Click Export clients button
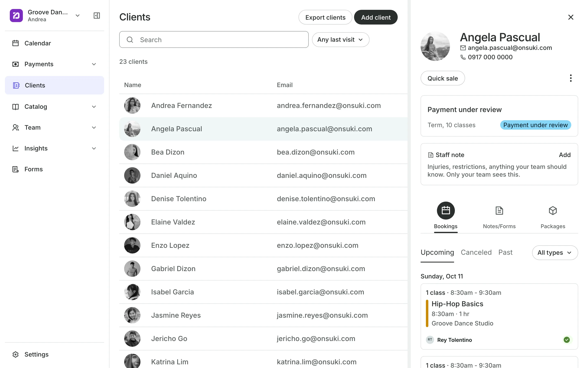The image size is (588, 368). [x=325, y=17]
